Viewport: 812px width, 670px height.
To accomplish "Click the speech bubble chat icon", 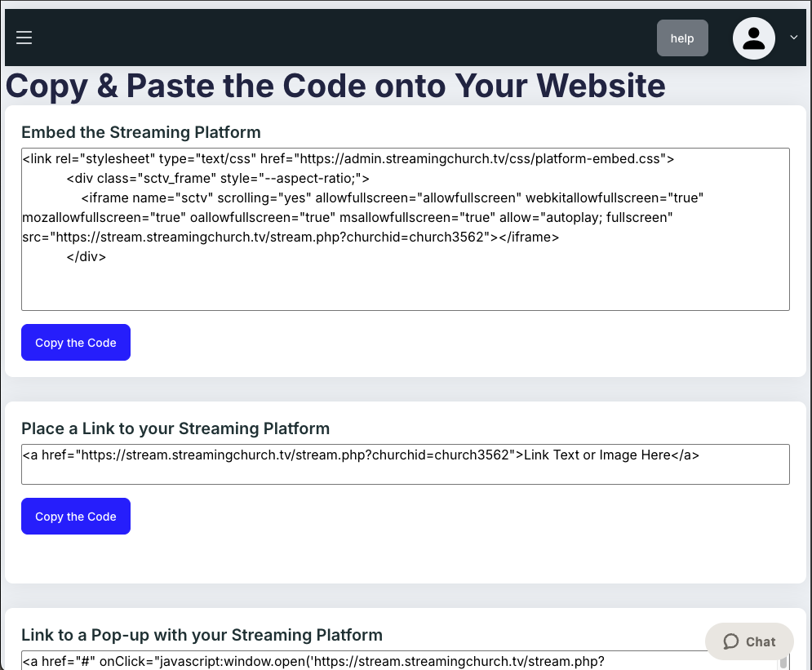I will 730,641.
